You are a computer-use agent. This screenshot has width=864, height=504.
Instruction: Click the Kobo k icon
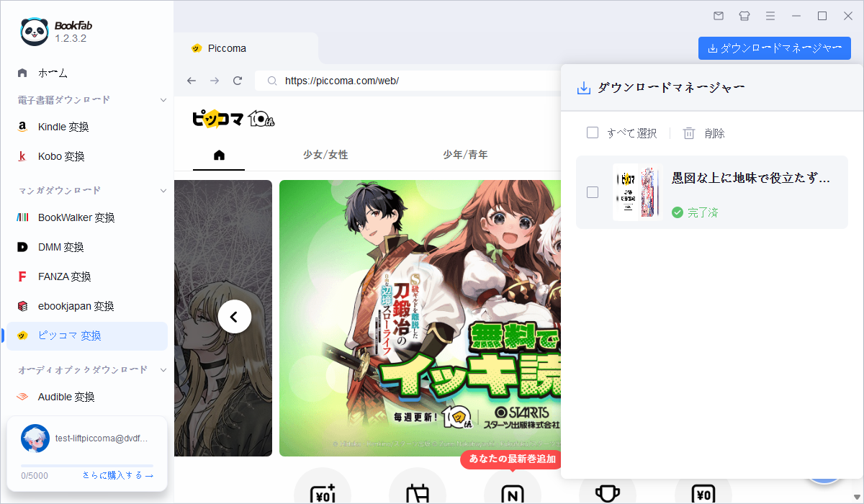(x=22, y=156)
